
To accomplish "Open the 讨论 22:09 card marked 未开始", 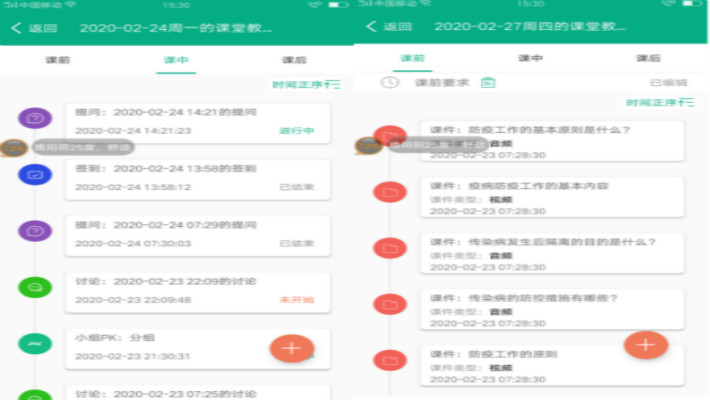I will pos(196,289).
